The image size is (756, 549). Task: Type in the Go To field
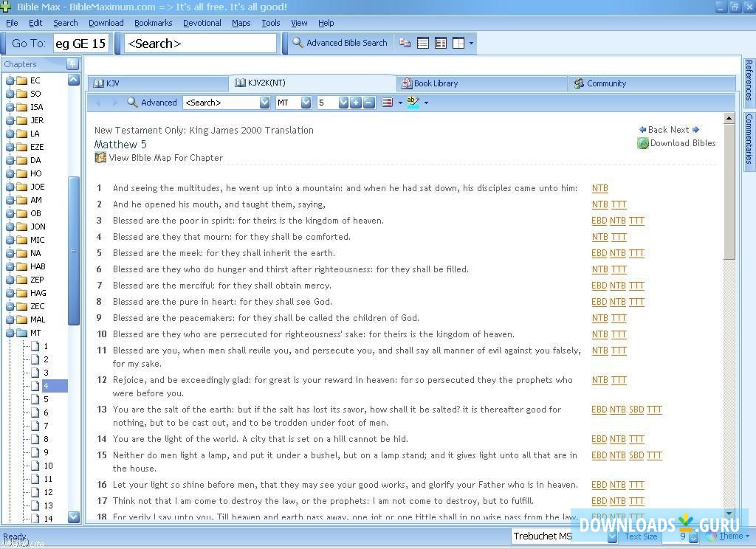(x=81, y=43)
